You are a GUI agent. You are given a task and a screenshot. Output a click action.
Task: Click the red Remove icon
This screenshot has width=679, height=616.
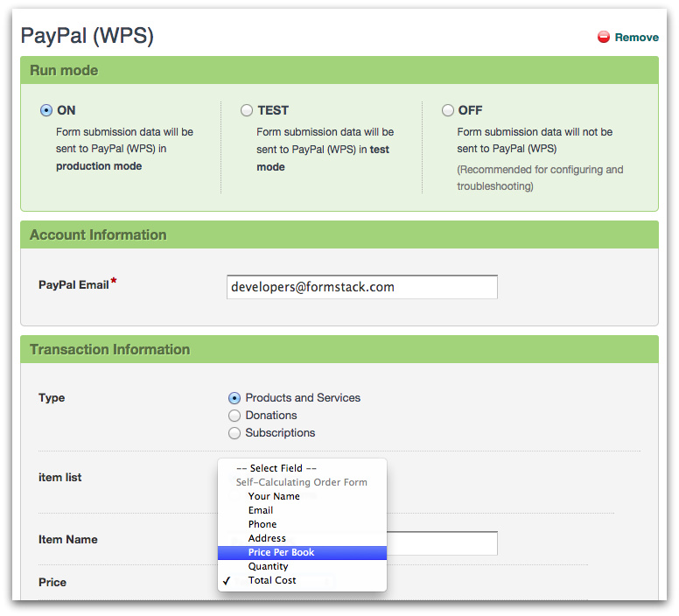604,38
